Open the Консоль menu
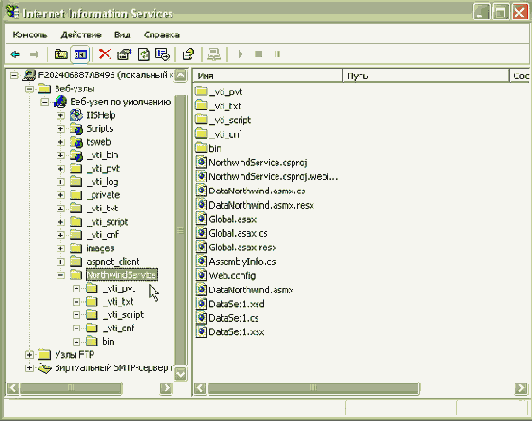The width and height of the screenshot is (532, 421). pos(30,35)
